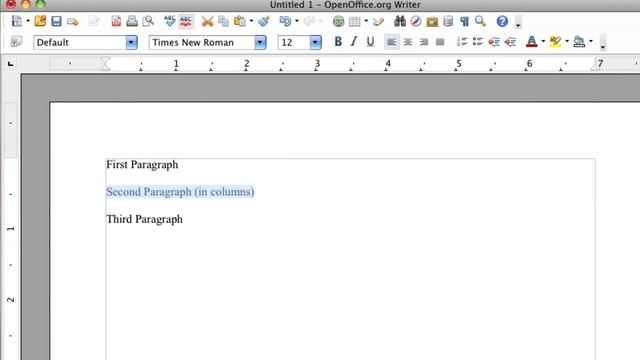Align text left
The height and width of the screenshot is (360, 640).
pyautogui.click(x=391, y=42)
